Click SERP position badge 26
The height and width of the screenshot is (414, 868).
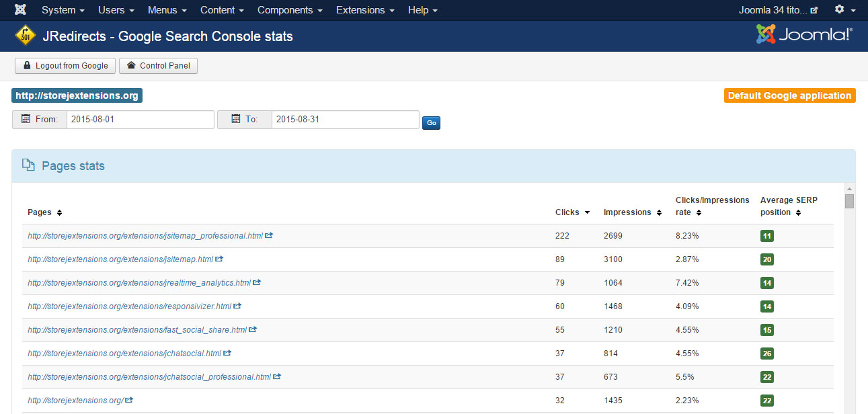coord(767,354)
